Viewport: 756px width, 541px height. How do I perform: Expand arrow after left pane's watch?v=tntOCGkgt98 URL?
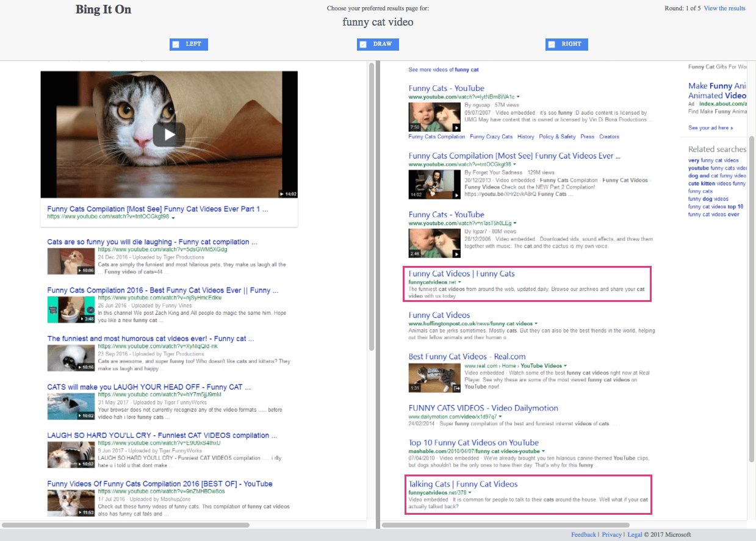click(x=173, y=218)
